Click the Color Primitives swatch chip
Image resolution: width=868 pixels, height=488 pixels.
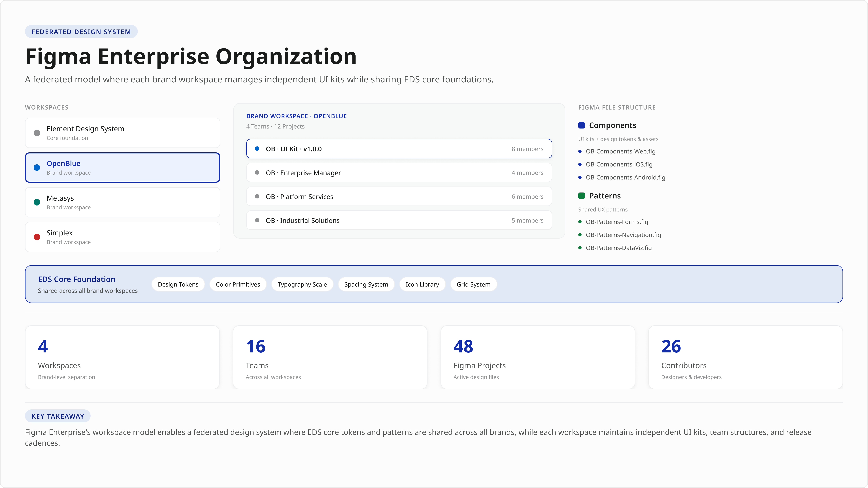[238, 284]
